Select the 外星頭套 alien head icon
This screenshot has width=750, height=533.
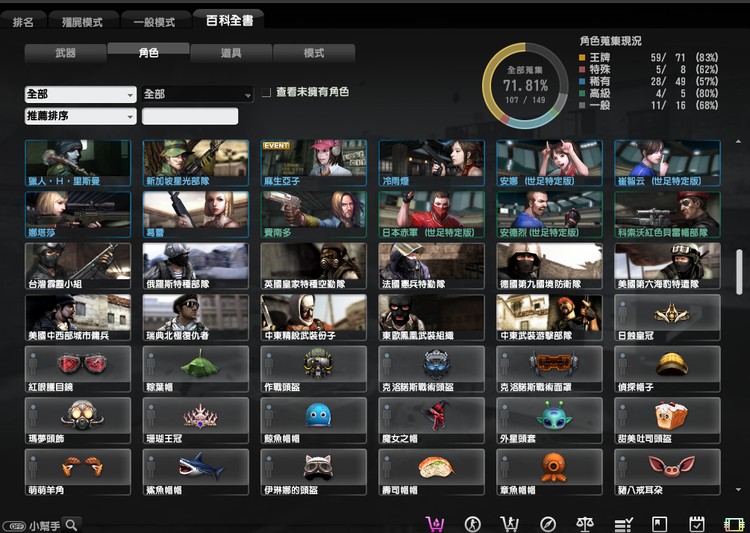pyautogui.click(x=553, y=415)
